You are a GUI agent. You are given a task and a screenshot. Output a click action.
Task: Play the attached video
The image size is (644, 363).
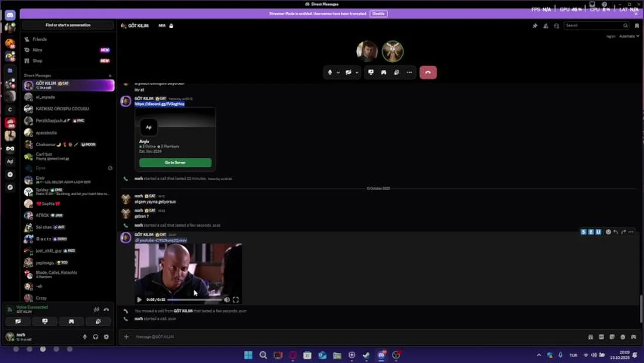point(140,299)
